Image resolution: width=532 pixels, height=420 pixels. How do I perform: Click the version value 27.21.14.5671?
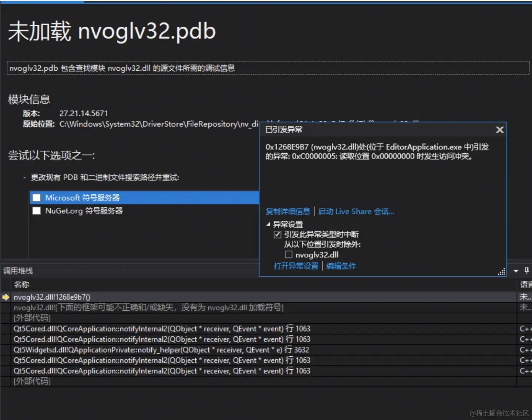pyautogui.click(x=84, y=113)
